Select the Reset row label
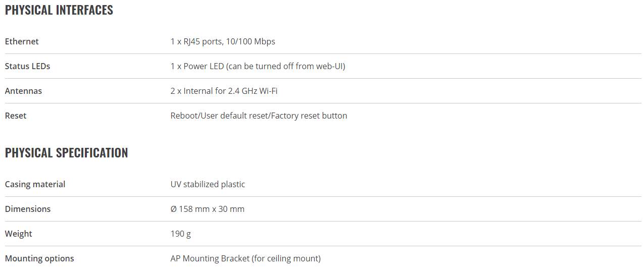This screenshot has height=275, width=644. point(16,116)
